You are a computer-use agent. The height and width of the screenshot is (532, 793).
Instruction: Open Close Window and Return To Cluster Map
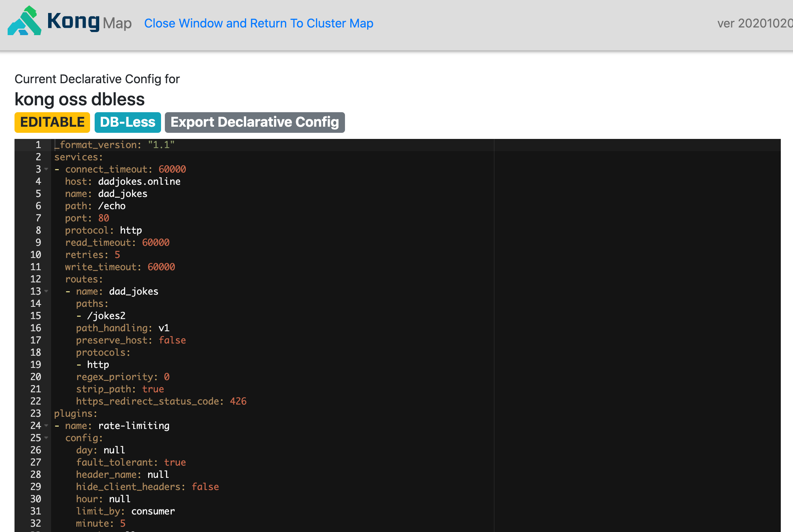point(259,23)
